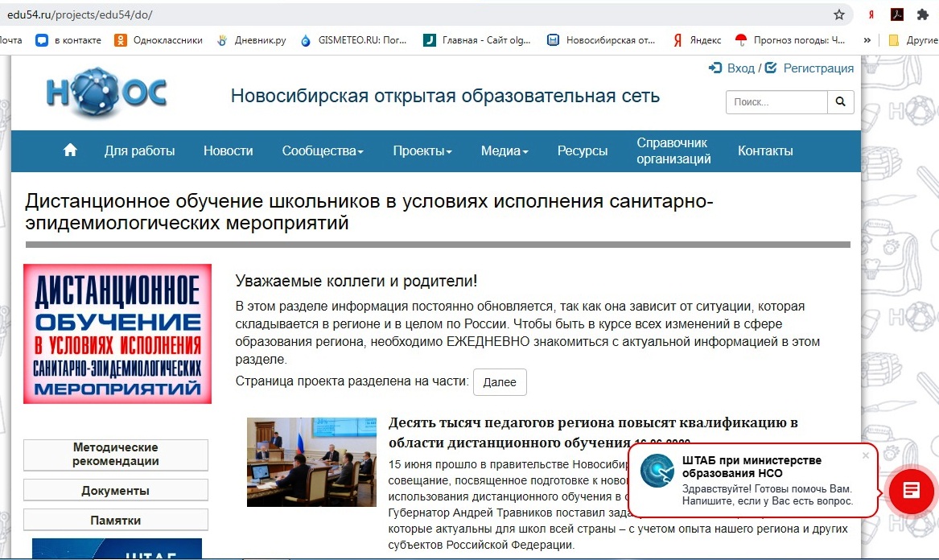939x560 pixels.
Task: Close the ШТАБ chat popup
Action: click(x=865, y=455)
